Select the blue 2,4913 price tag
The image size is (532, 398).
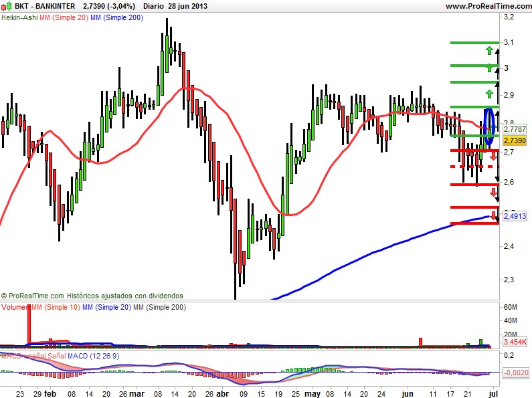click(x=515, y=216)
